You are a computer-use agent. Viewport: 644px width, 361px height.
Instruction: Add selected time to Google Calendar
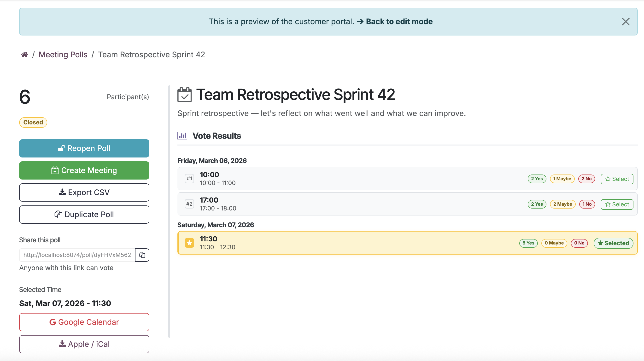click(x=84, y=322)
